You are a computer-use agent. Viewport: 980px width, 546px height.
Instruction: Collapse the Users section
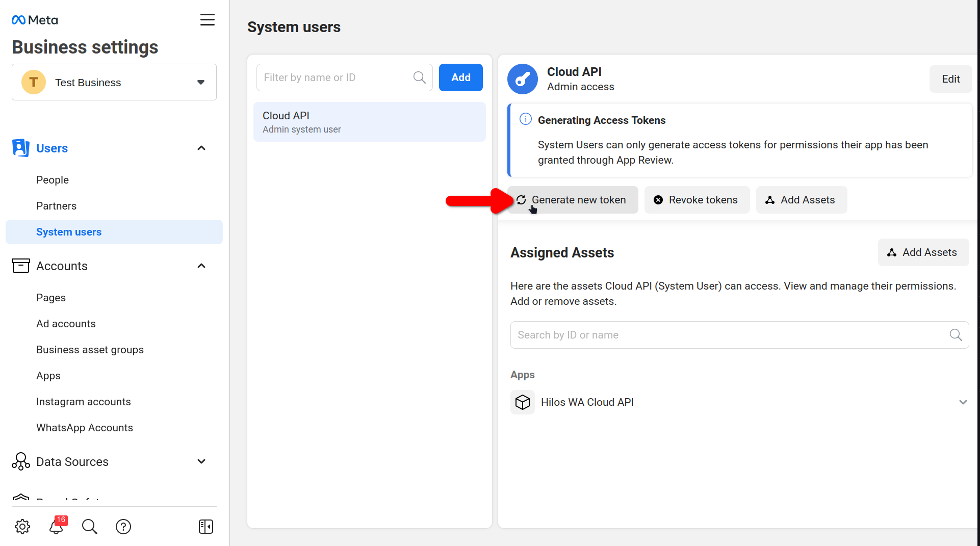pyautogui.click(x=201, y=148)
